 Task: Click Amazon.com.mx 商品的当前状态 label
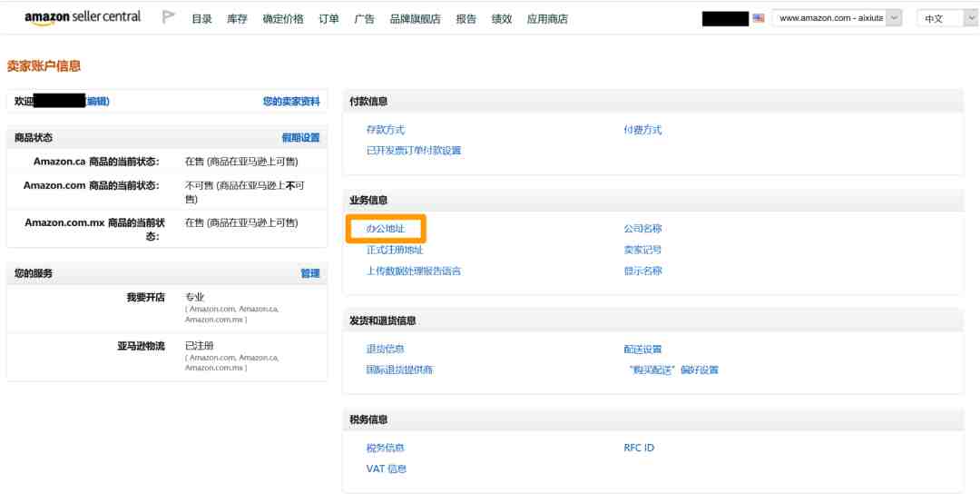click(94, 229)
